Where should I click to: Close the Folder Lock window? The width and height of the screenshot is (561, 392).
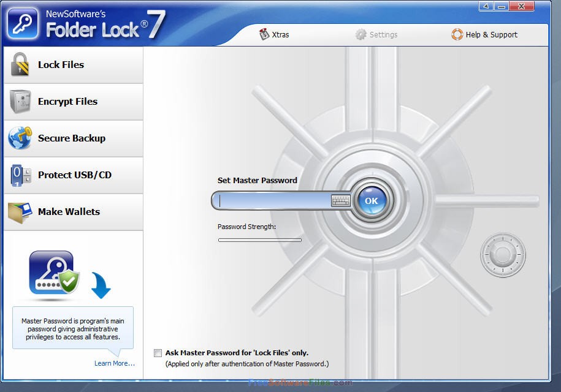click(522, 6)
